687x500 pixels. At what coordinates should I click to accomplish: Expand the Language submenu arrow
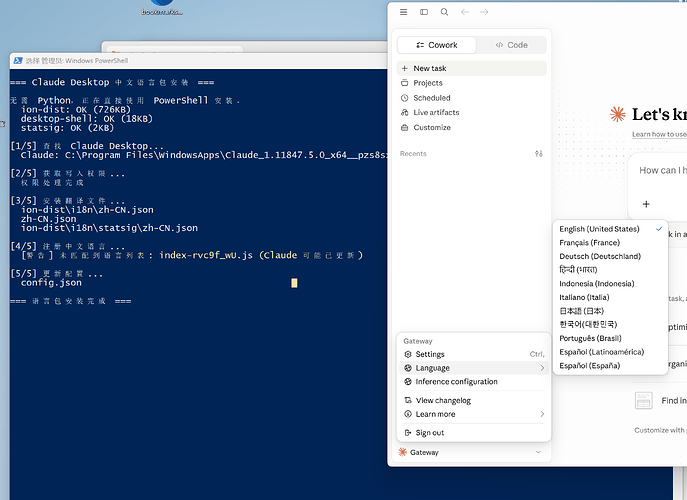[542, 368]
